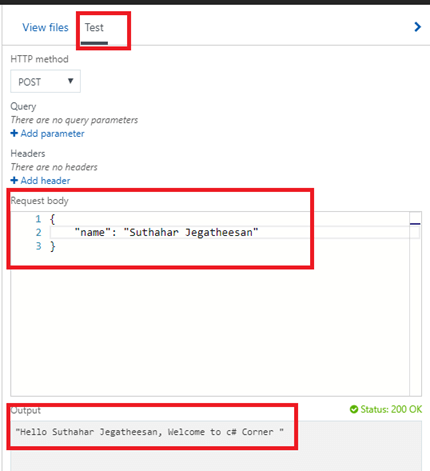Click the green checkmark status icon
Screen dimensions: 430x471
pos(354,409)
